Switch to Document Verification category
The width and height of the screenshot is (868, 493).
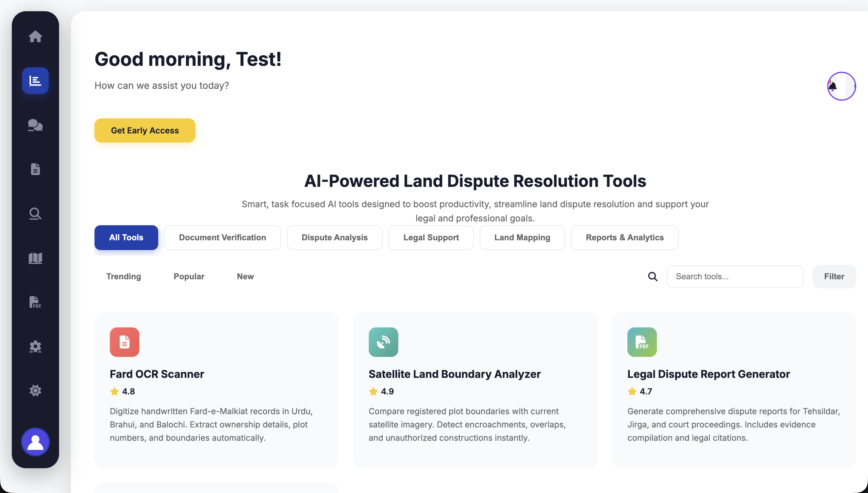[222, 238]
